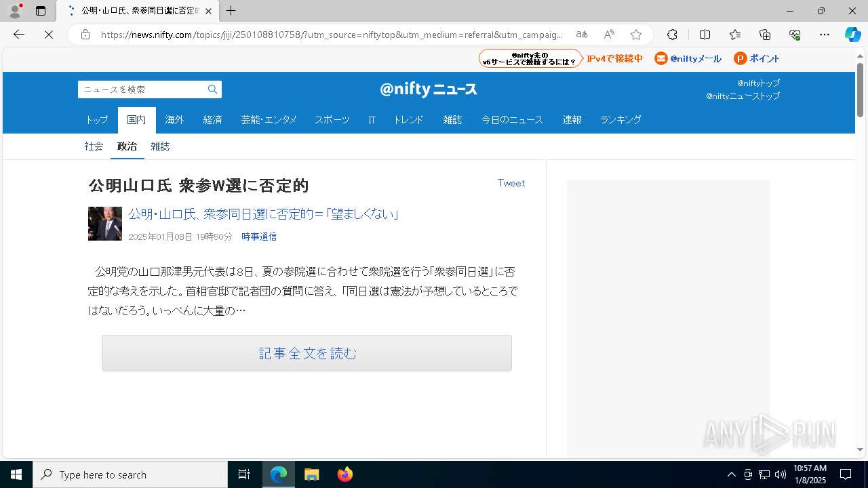Select the トップ navigation tab
This screenshot has height=488, width=868.
pos(97,120)
